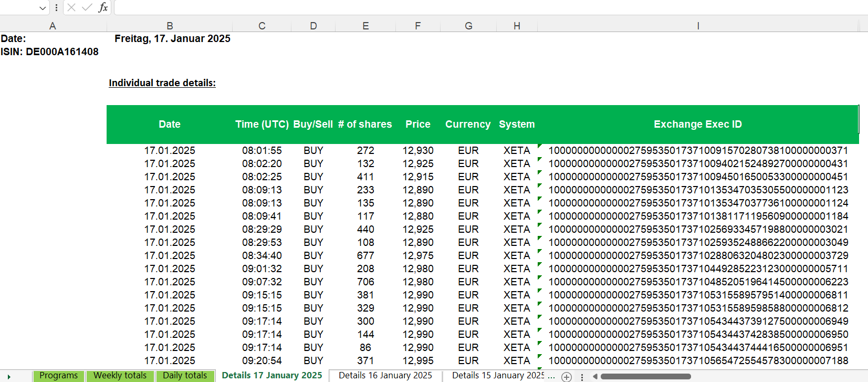Click the three-dot handle next to the new sheet button

(582, 376)
